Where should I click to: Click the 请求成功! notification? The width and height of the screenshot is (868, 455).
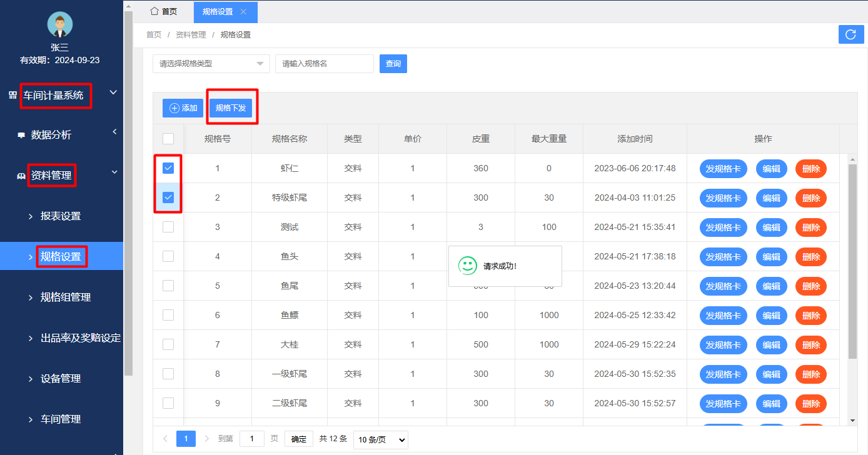pyautogui.click(x=505, y=266)
